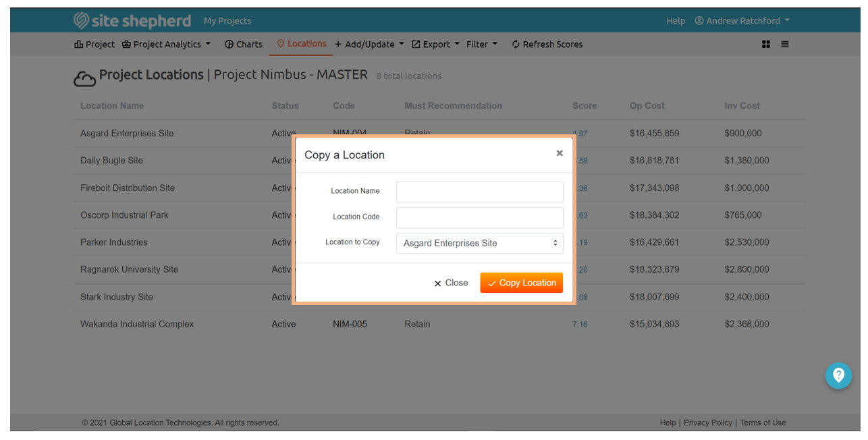Switch to list view icon
868x440 pixels.
click(x=785, y=45)
